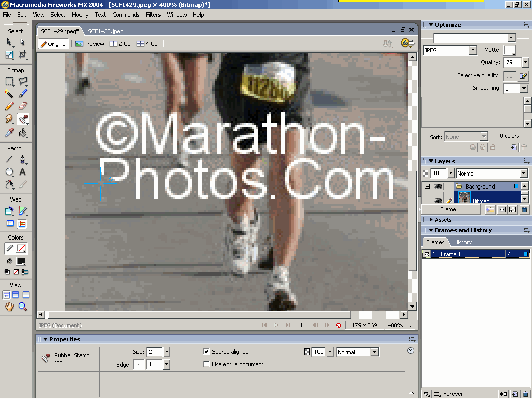Select the Freeform tool
Viewport: 532px width, 399px height.
(x=9, y=184)
